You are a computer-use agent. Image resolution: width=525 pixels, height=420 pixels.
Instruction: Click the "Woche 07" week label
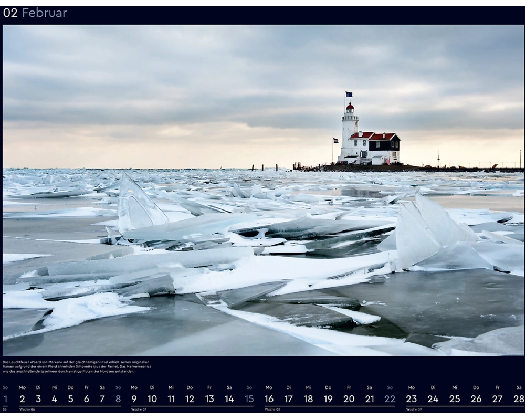tap(139, 409)
